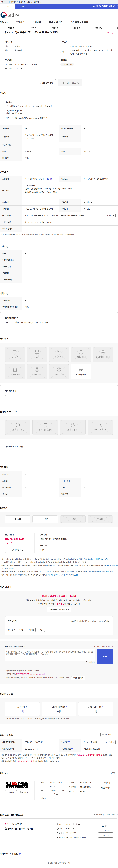Click the 고용24 logo

(x=10, y=15)
